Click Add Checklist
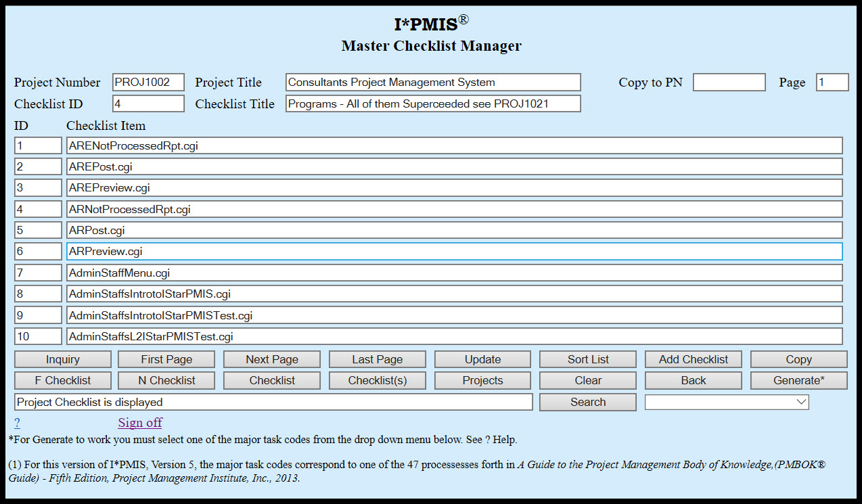Screen dimensions: 862x504 (693, 359)
